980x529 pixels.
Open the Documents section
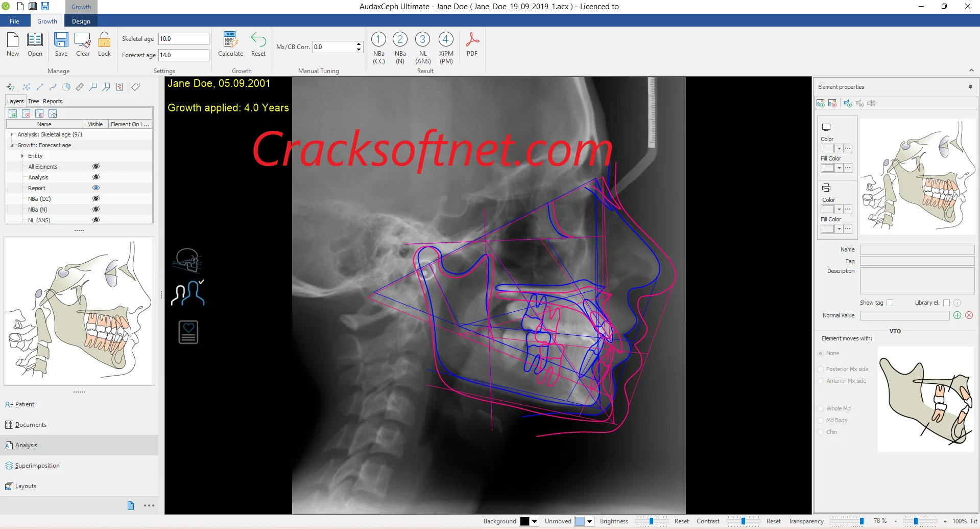click(x=79, y=425)
